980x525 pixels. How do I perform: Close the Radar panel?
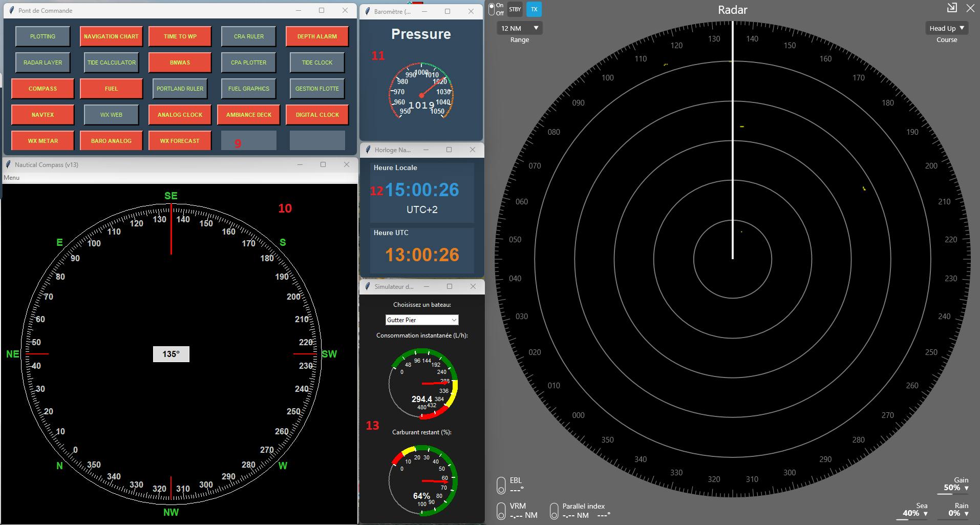point(970,8)
